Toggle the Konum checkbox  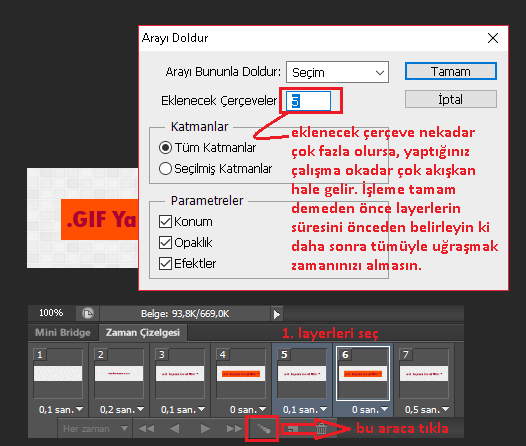tap(165, 222)
